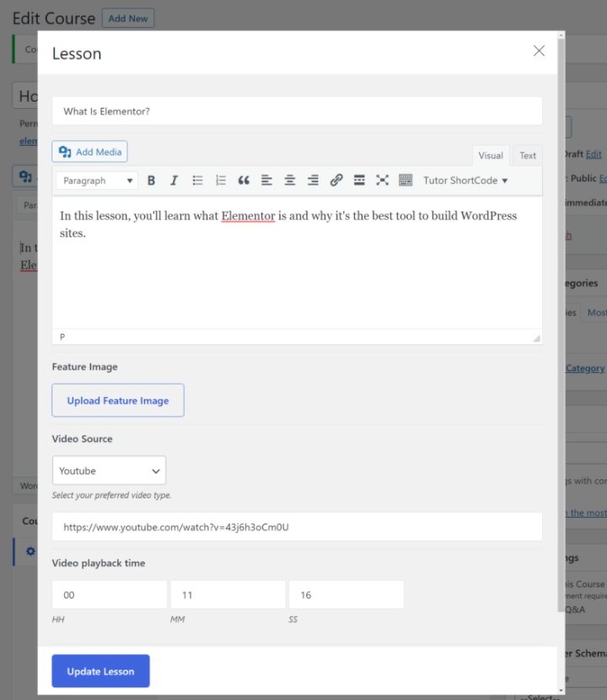Viewport: 607px width, 700px height.
Task: Switch to the Text editor tab
Action: (x=528, y=155)
